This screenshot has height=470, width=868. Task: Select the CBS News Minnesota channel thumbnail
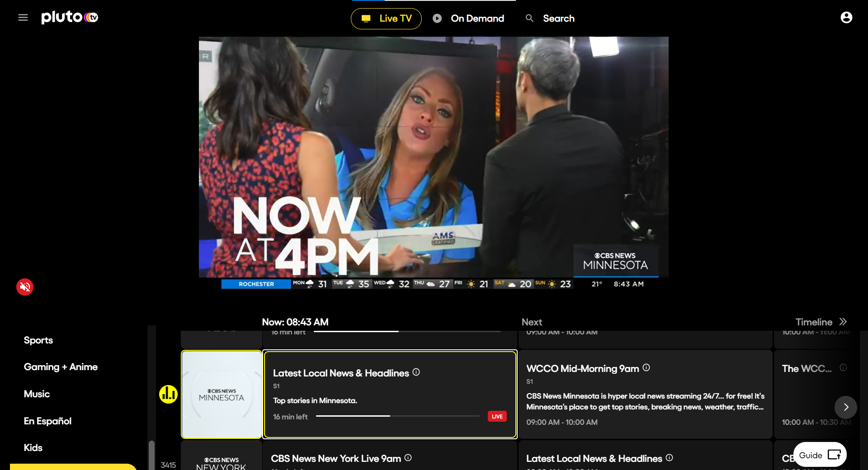pos(222,395)
